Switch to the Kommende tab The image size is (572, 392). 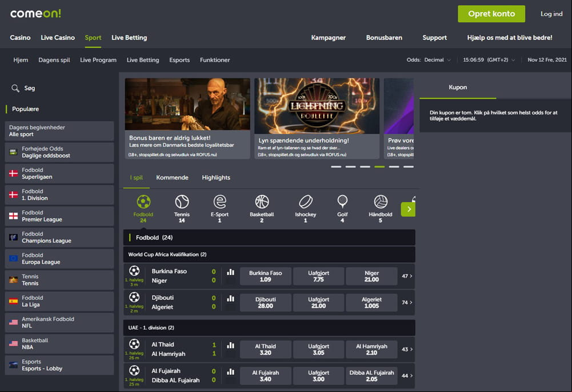pyautogui.click(x=172, y=178)
